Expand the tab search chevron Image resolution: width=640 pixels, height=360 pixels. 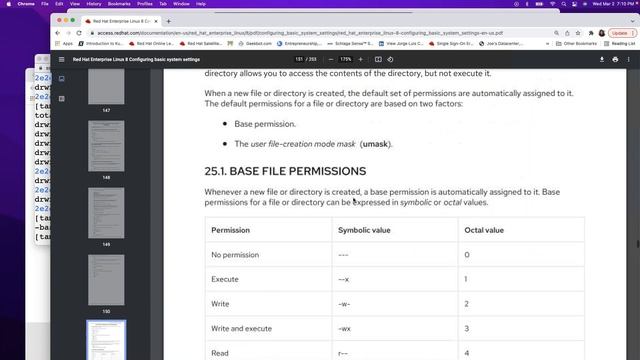(x=633, y=21)
